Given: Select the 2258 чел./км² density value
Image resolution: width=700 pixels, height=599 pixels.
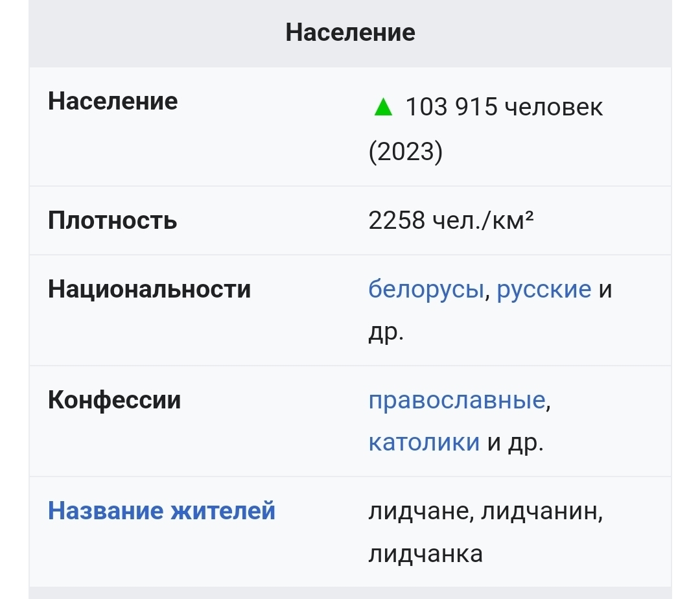Looking at the screenshot, I should (451, 221).
